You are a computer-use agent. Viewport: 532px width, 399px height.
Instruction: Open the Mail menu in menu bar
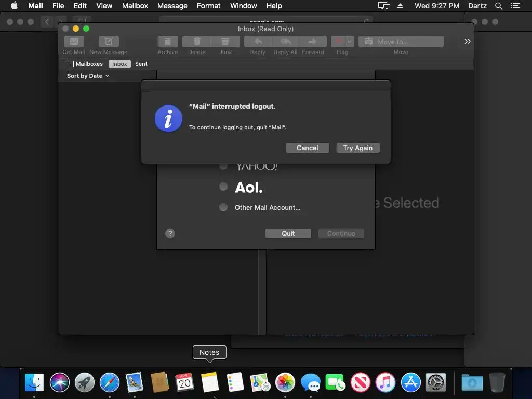coord(35,6)
